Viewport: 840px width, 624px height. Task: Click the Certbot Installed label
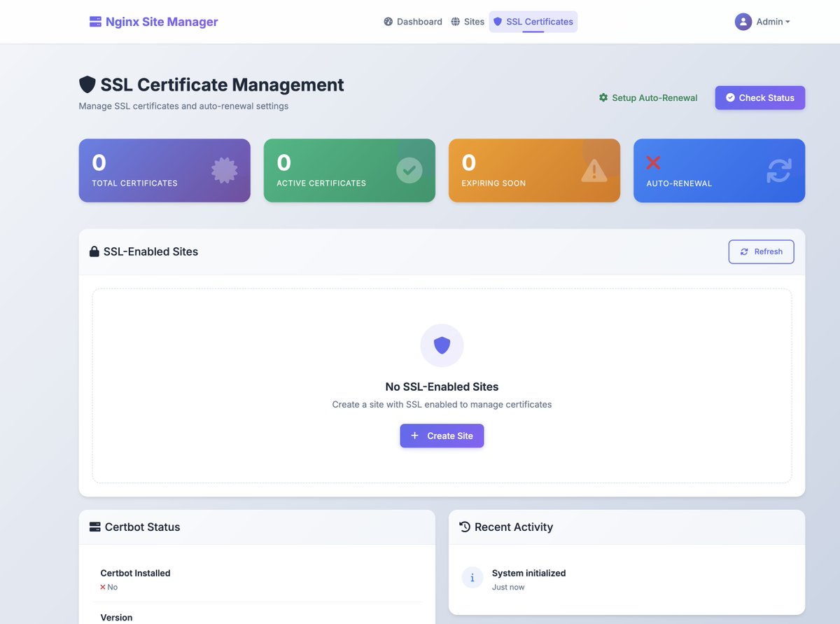(135, 573)
